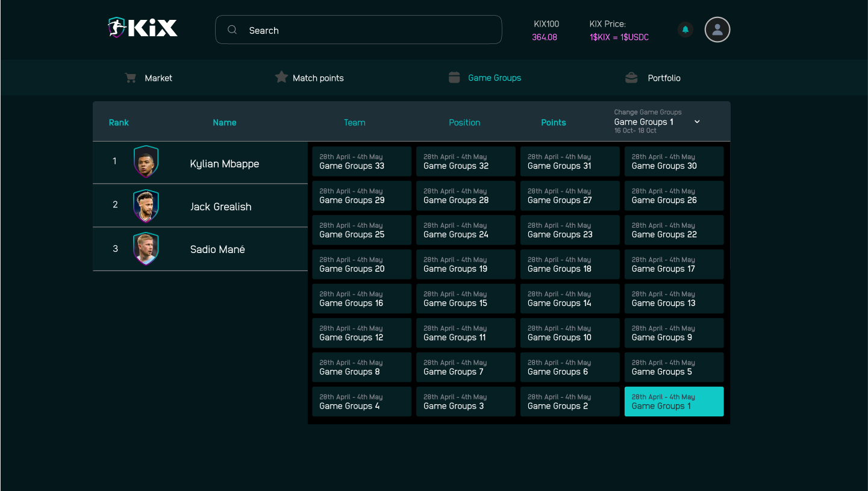Pick Game Groups 18 option
868x491 pixels.
[x=570, y=264]
